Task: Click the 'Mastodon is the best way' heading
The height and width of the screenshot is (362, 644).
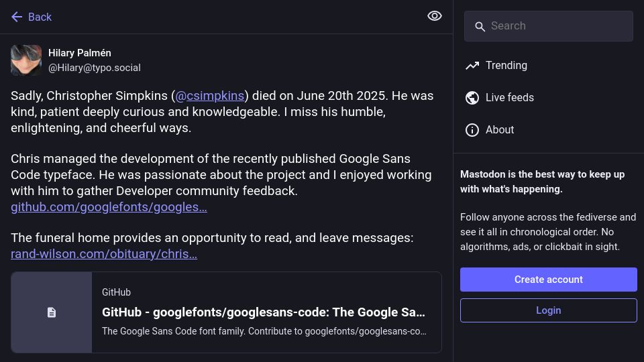Action: coord(542,182)
